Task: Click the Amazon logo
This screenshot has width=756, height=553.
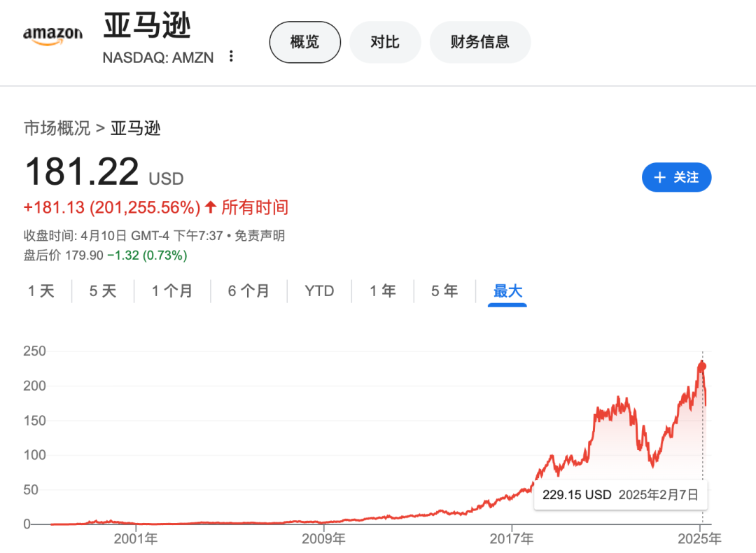Action: 52,36
